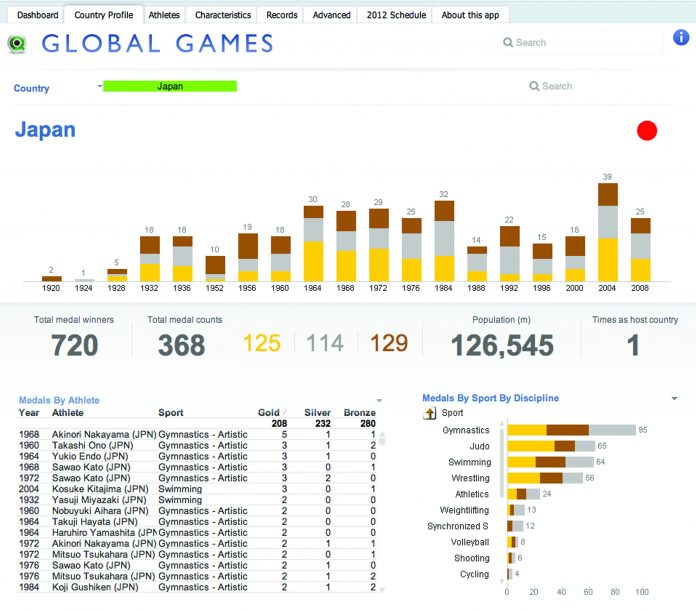Screen dimensions: 696x610
Task: Go to the Records tab
Action: coord(281,15)
